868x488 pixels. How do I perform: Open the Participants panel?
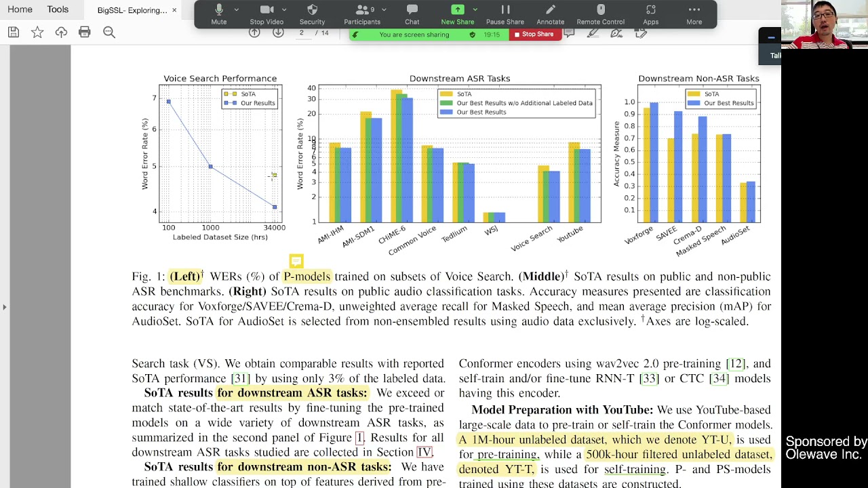pos(362,14)
